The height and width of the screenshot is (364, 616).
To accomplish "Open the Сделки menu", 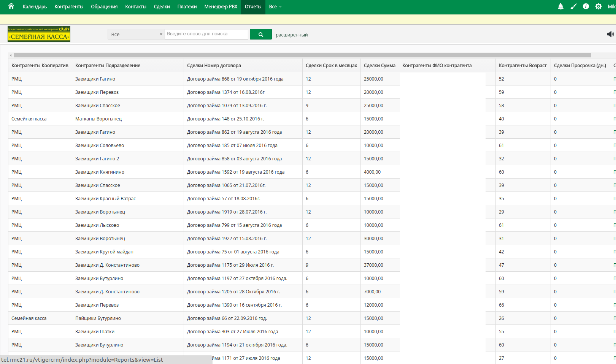I will [x=162, y=6].
